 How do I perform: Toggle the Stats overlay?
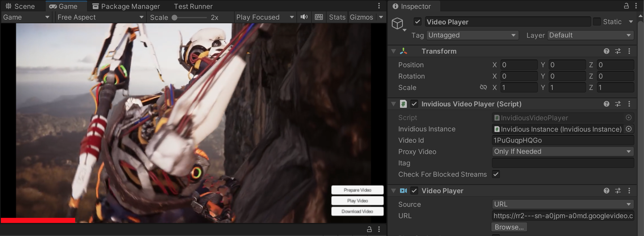pyautogui.click(x=337, y=17)
